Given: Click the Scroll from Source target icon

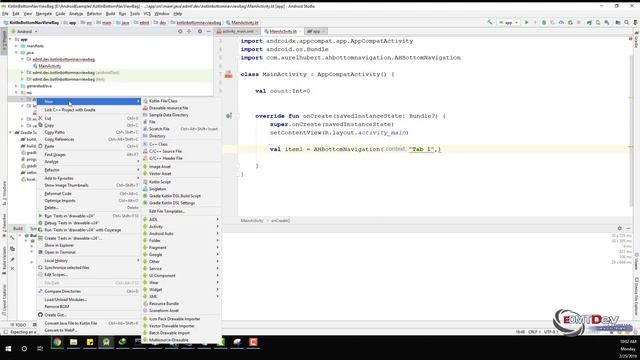Looking at the screenshot, I should pos(180,31).
